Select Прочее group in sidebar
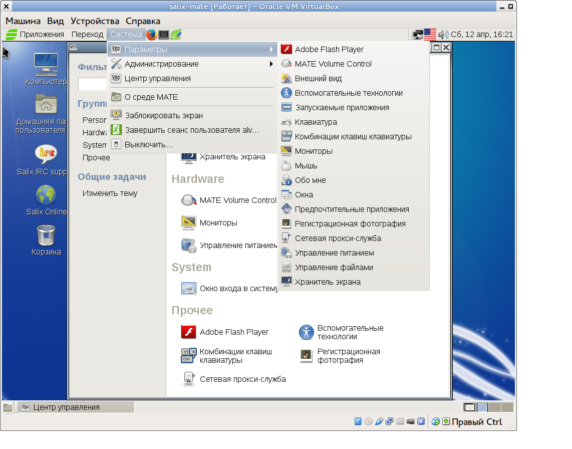This screenshot has height=449, width=572. pyautogui.click(x=96, y=158)
